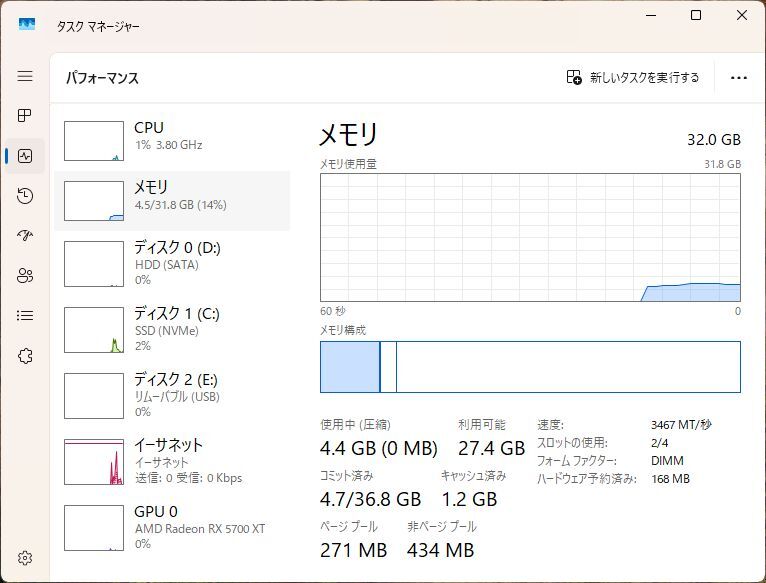Switch to the Users page icon
Screen dimensions: 766x583
click(x=25, y=276)
